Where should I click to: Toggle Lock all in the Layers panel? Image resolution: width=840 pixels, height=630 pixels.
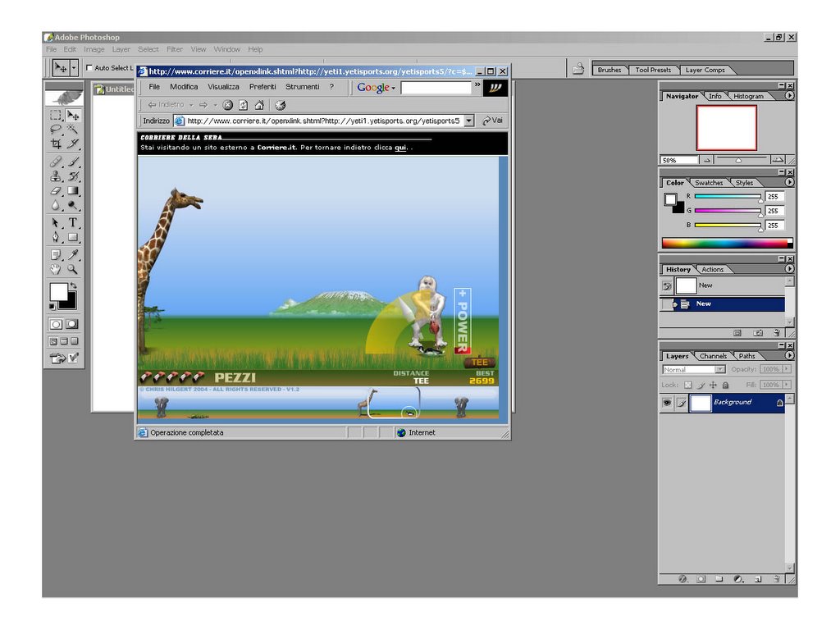coord(725,385)
